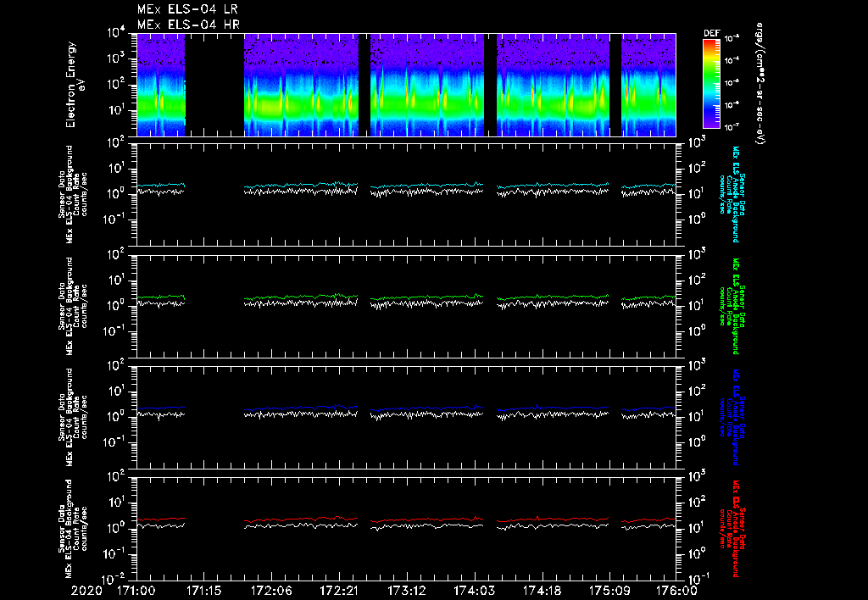Image resolution: width=868 pixels, height=600 pixels.
Task: Click the 10^4 tick on the electron energy axis
Action: pos(115,33)
